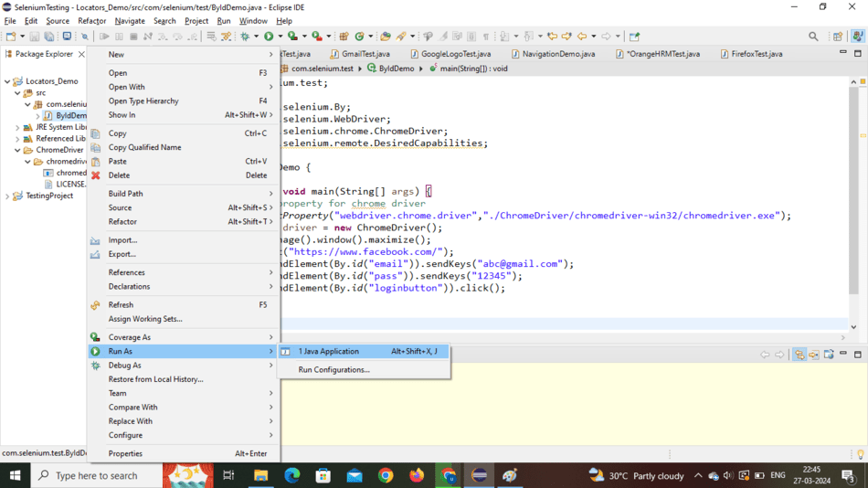Choose 'Run Configurations...' option
Screen dimensions: 868x488
[333, 370]
